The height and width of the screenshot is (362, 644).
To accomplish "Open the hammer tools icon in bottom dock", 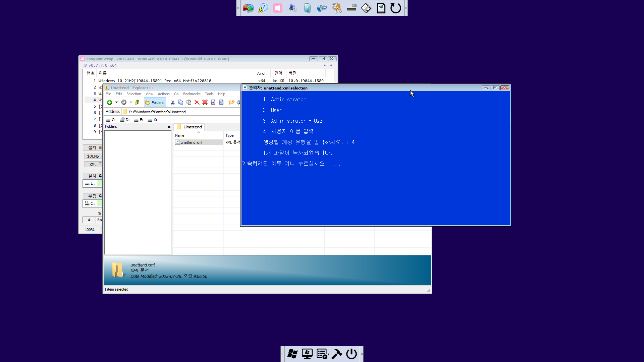I will point(337,354).
